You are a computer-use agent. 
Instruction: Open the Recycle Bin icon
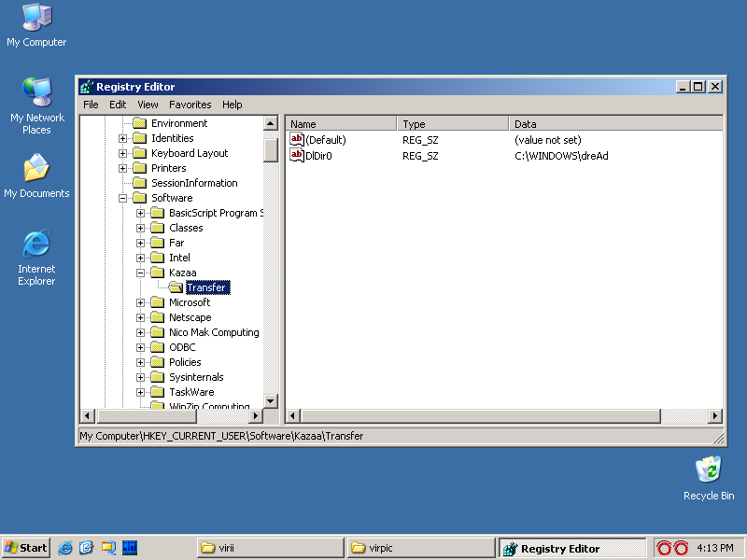(709, 469)
